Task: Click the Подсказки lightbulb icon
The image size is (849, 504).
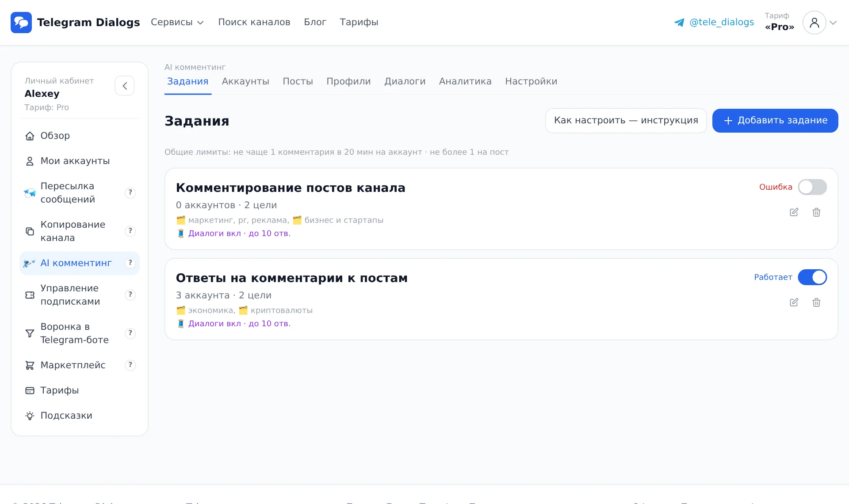Action: [x=30, y=416]
